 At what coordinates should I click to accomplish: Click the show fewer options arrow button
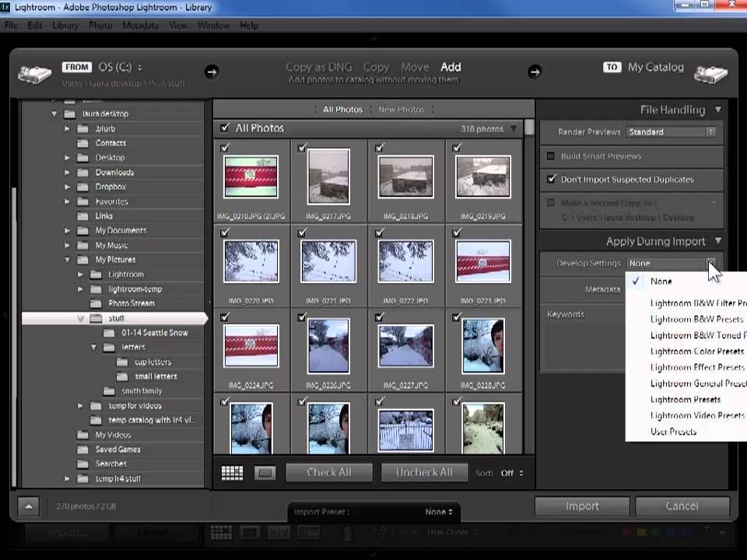28,506
